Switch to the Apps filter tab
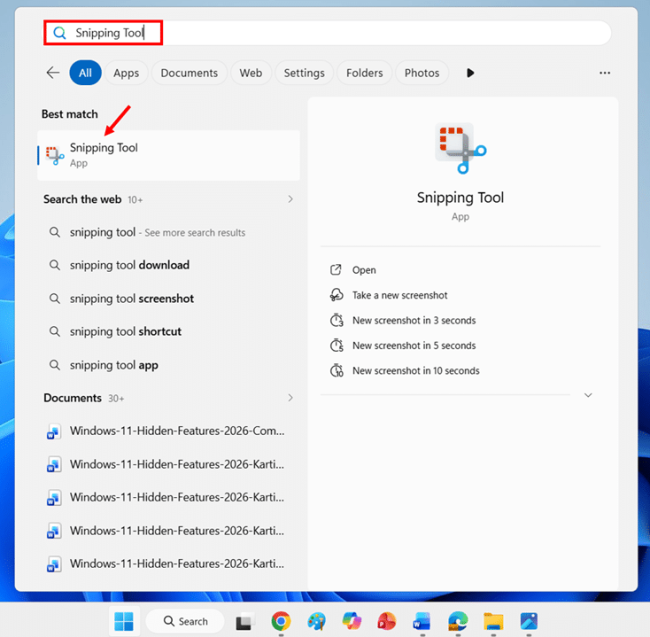 (x=126, y=73)
